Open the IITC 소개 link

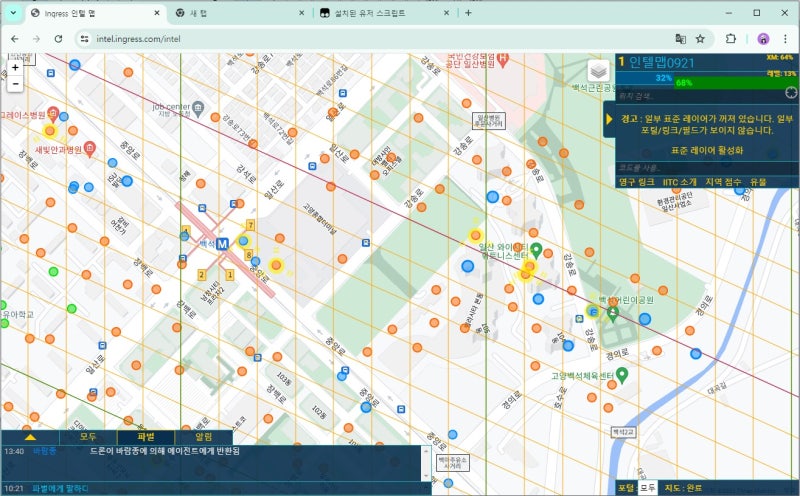tap(680, 182)
